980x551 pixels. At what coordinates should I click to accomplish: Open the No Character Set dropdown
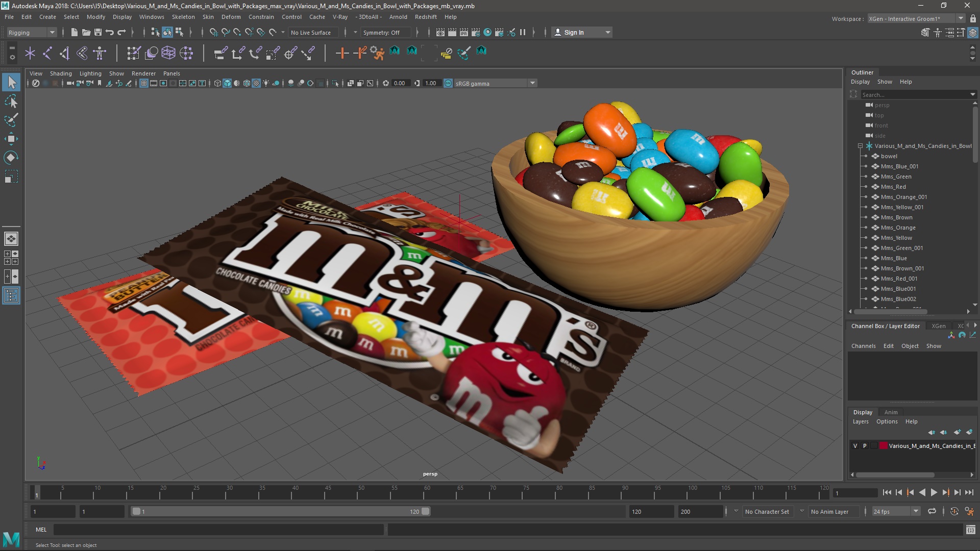[768, 511]
